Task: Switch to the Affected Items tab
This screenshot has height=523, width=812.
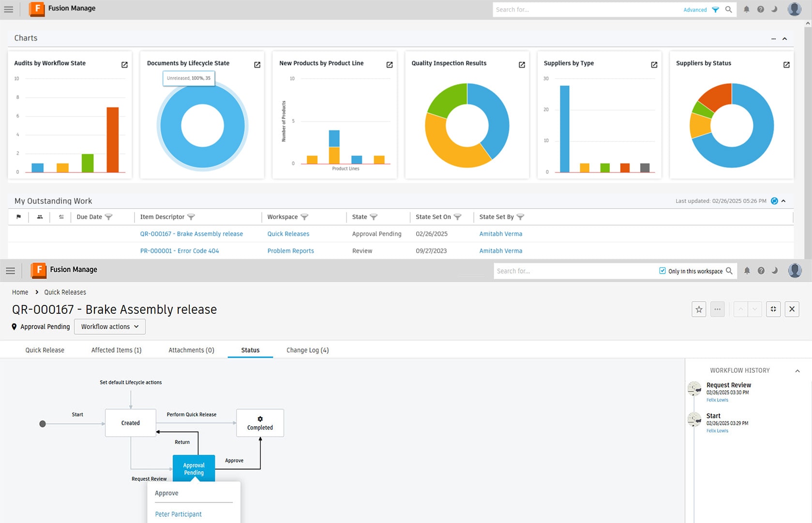Action: point(116,350)
